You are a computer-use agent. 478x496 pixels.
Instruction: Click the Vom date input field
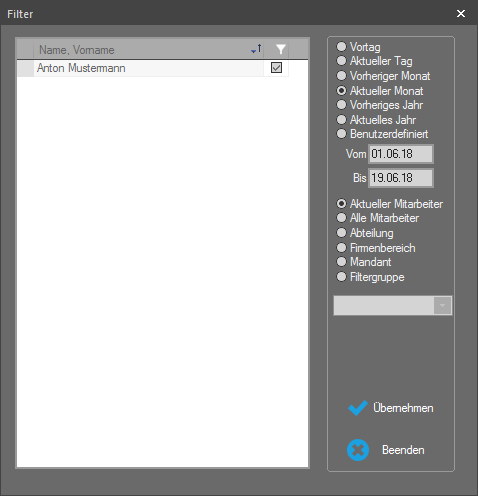[401, 154]
